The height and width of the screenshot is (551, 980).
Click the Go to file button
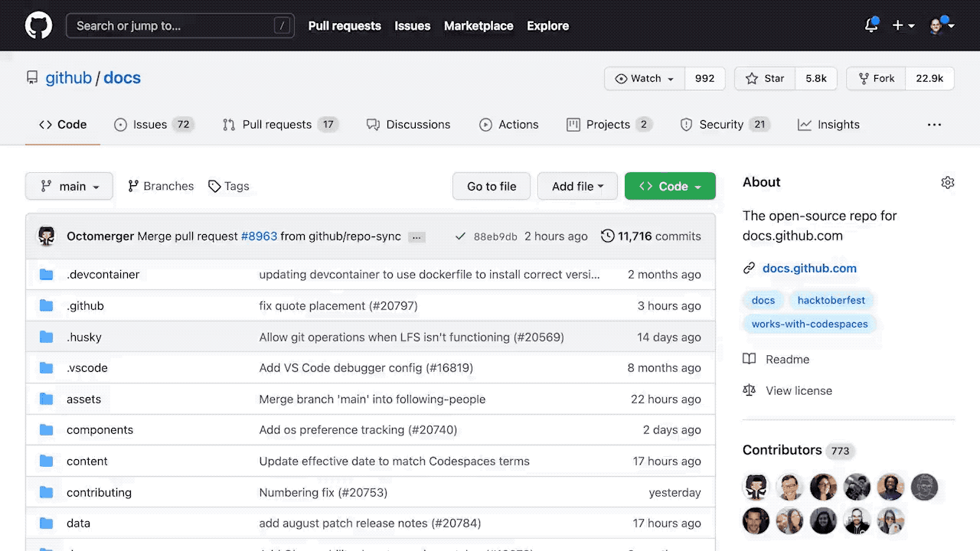(492, 186)
